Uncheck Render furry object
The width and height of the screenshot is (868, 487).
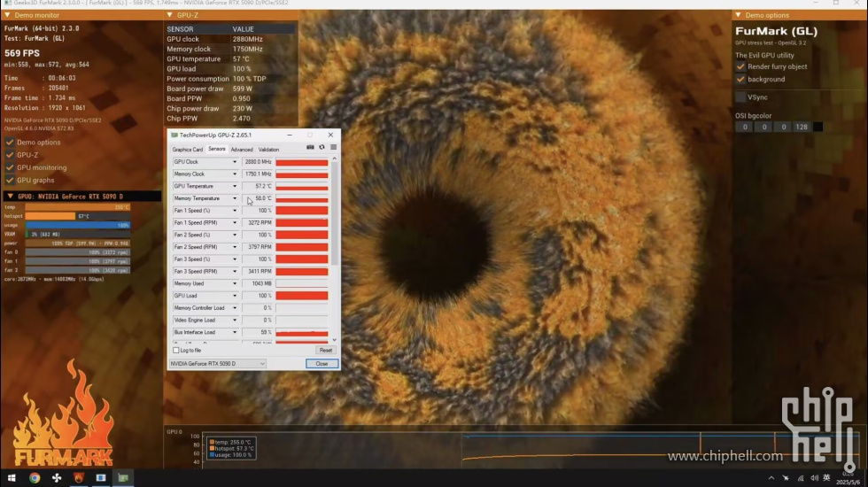(x=740, y=66)
